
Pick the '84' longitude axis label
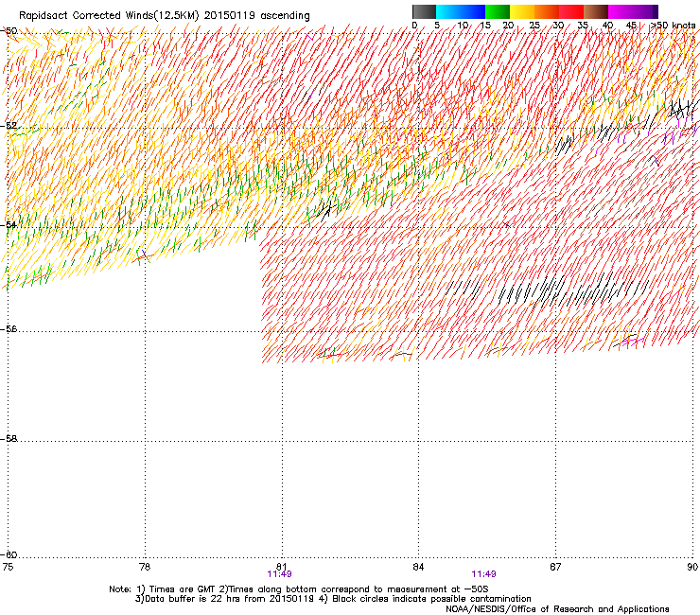418,567
